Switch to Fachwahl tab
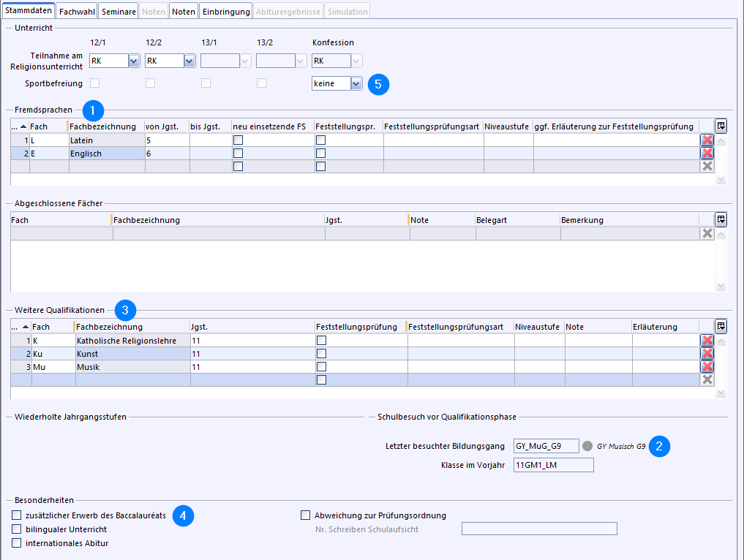 pos(77,12)
